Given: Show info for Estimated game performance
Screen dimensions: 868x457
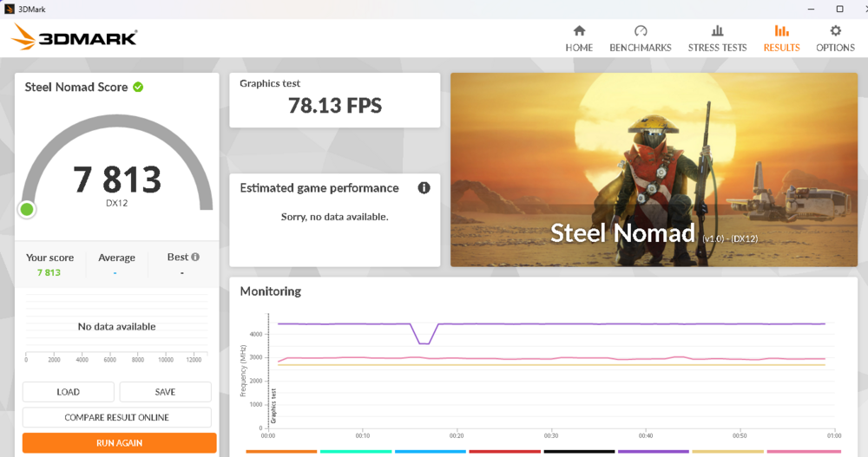Looking at the screenshot, I should tap(424, 188).
